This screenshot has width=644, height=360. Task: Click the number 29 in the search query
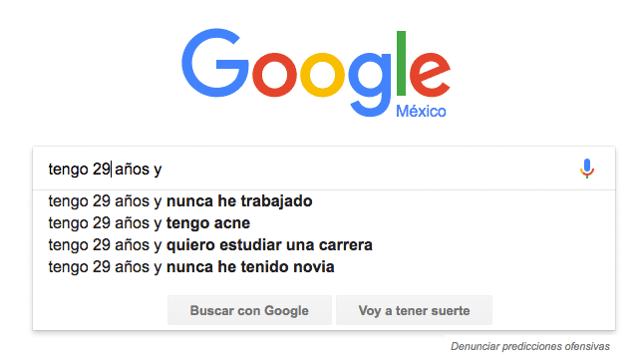tap(101, 169)
